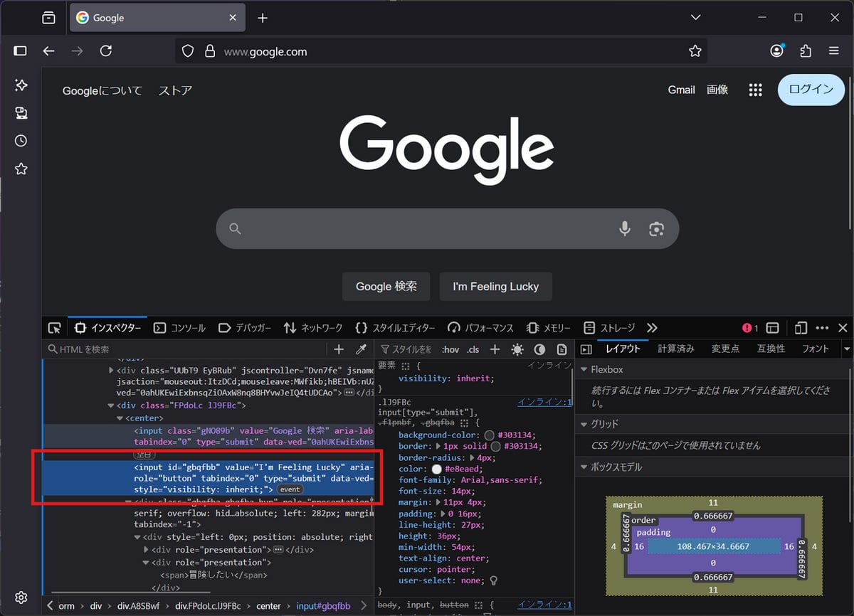
Task: Bookmark this page with the star icon
Action: (695, 51)
